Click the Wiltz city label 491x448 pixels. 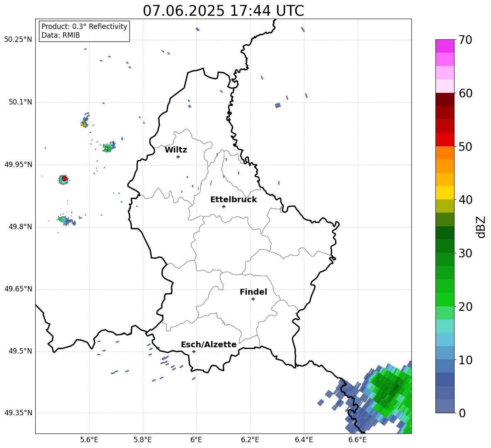(x=176, y=150)
